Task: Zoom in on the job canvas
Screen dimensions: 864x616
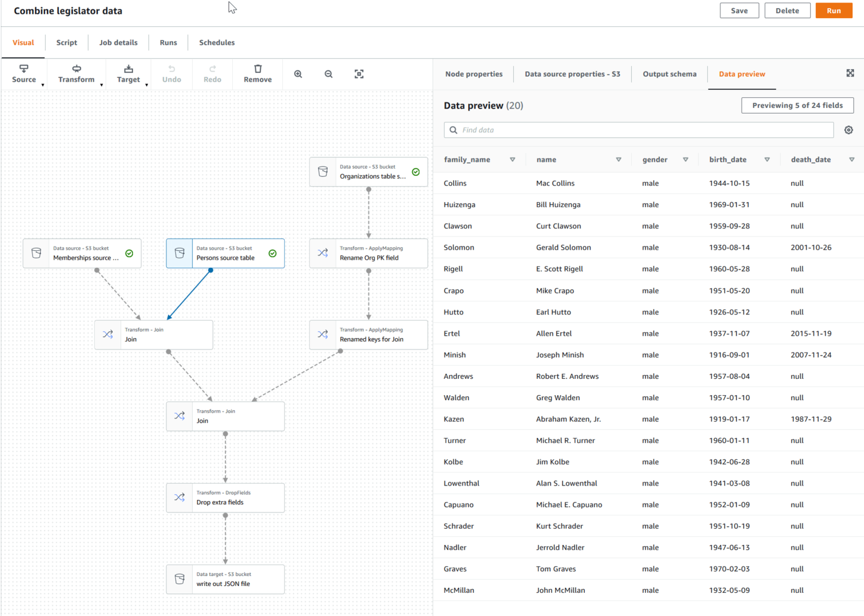Action: pos(298,74)
